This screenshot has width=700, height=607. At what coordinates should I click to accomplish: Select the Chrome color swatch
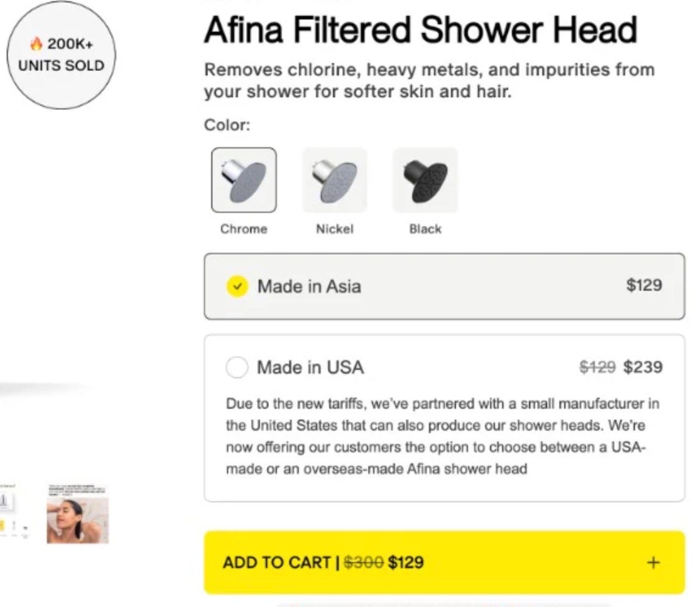click(243, 180)
